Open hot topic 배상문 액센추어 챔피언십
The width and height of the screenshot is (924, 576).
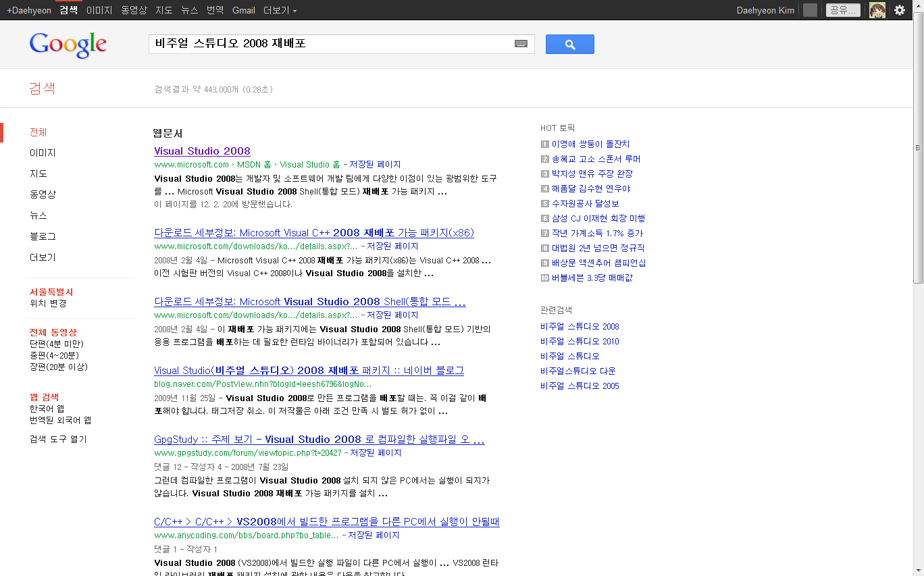click(x=598, y=263)
